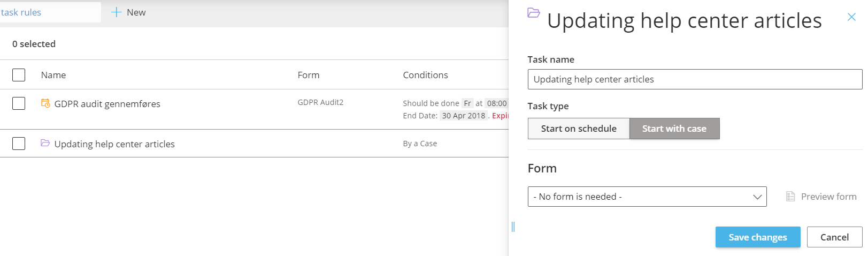Click the dropdown chevron arrow in Form field

[x=757, y=197]
